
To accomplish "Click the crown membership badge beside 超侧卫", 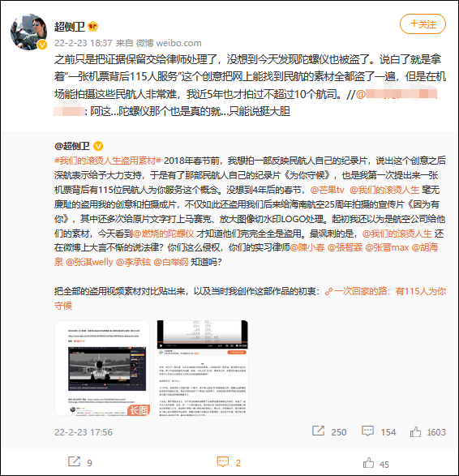I will [x=93, y=27].
